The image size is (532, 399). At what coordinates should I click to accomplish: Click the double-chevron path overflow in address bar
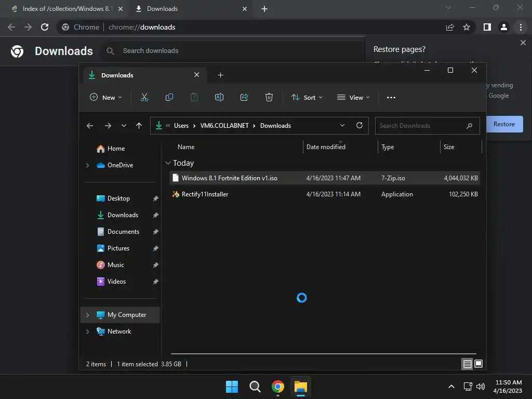point(168,126)
